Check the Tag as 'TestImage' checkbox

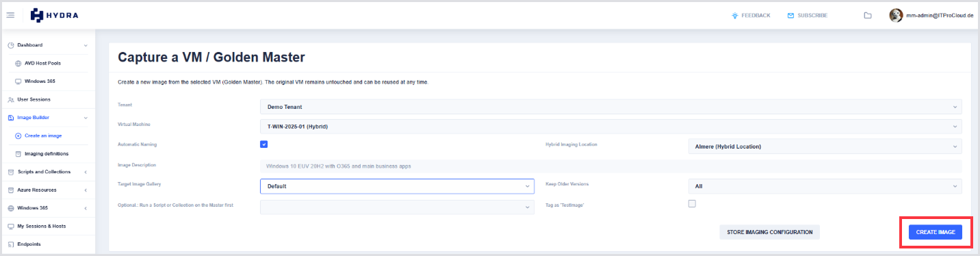pos(692,203)
